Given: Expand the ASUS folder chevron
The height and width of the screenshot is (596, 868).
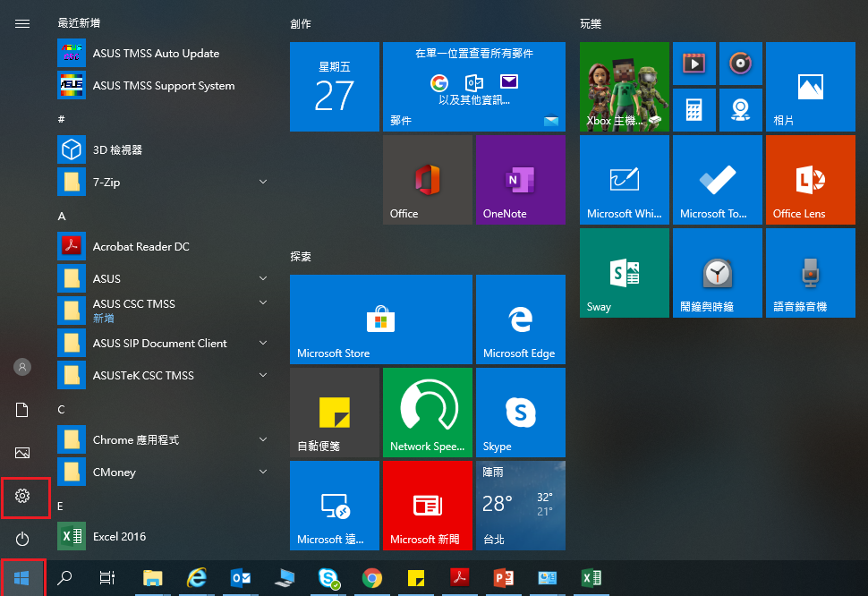Looking at the screenshot, I should click(263, 278).
